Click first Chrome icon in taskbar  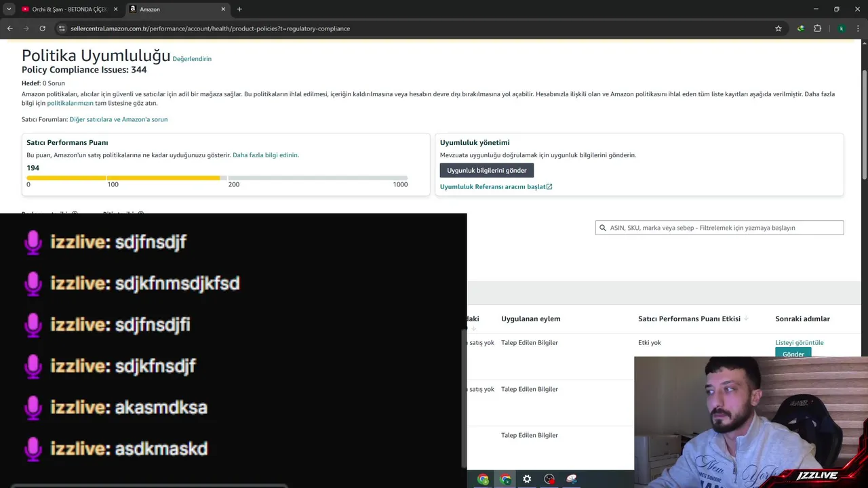(x=483, y=479)
